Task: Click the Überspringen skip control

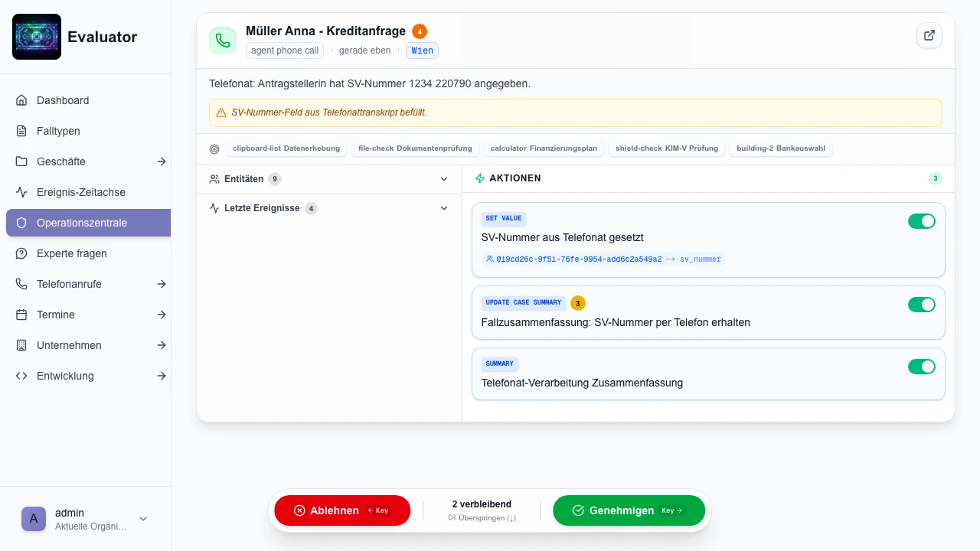Action: 482,518
